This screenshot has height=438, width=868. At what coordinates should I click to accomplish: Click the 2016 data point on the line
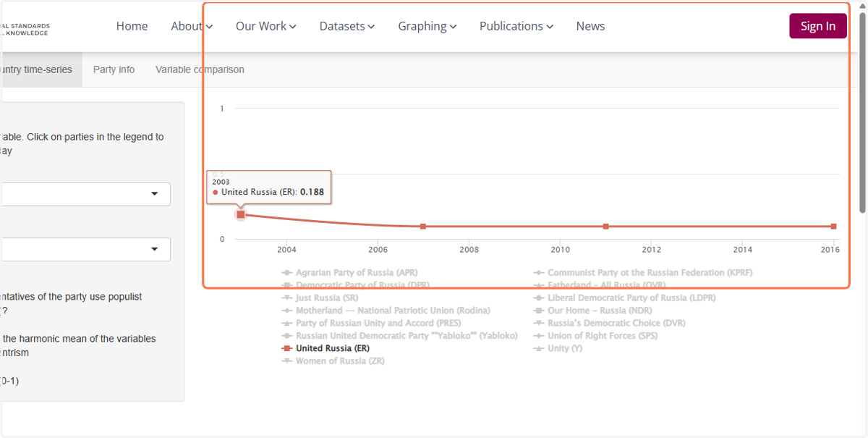[834, 227]
